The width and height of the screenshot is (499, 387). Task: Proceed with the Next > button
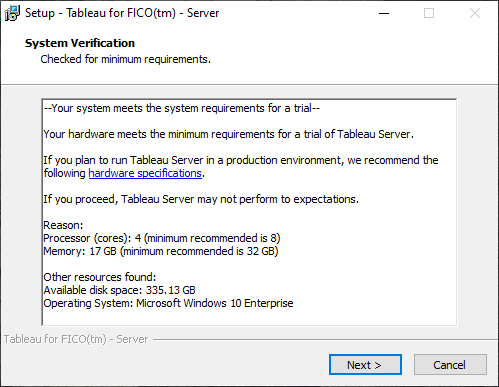point(365,365)
